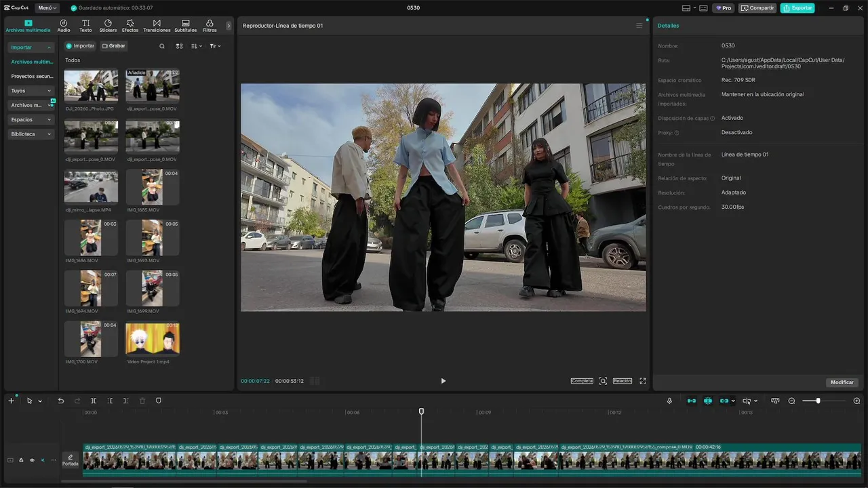Select the Video Project 1.mp4 thumbnail
Screen dimensions: 868x488
(x=153, y=339)
